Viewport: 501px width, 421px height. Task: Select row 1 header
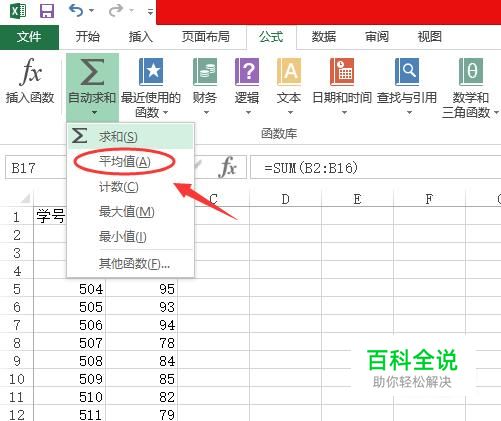coord(16,217)
